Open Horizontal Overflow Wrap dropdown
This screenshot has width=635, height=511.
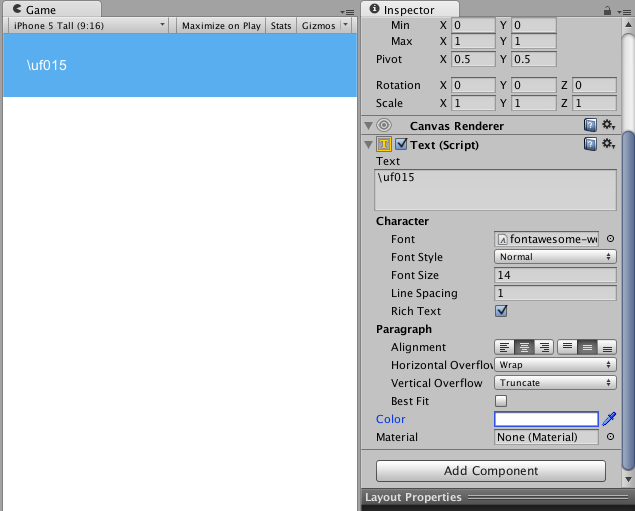click(555, 365)
